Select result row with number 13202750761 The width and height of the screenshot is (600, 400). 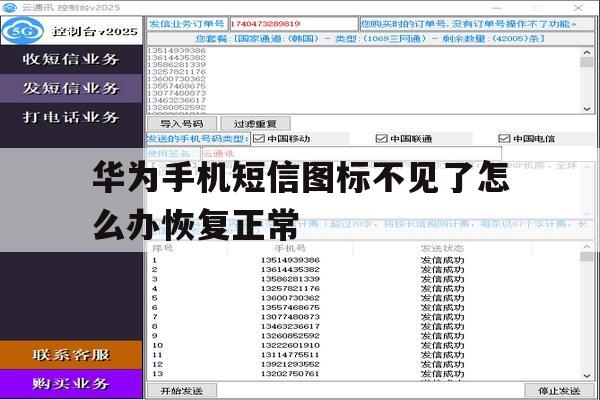[x=364, y=374]
